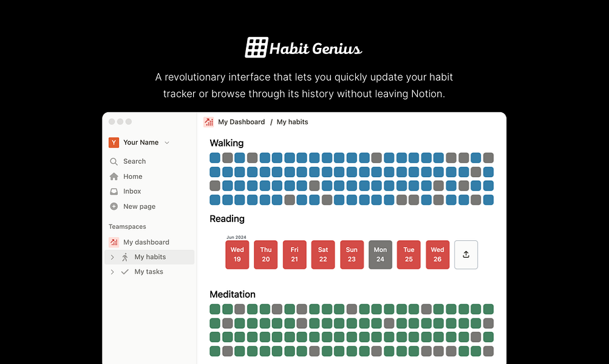Toggle the habit square for Mon 24 in Reading
Screen dimensions: 609x364
click(x=380, y=255)
